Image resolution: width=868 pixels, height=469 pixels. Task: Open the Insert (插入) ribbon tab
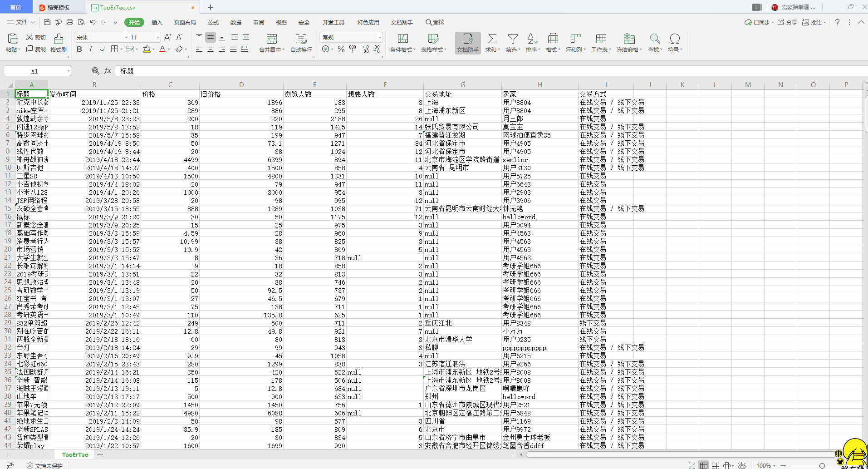coord(157,22)
